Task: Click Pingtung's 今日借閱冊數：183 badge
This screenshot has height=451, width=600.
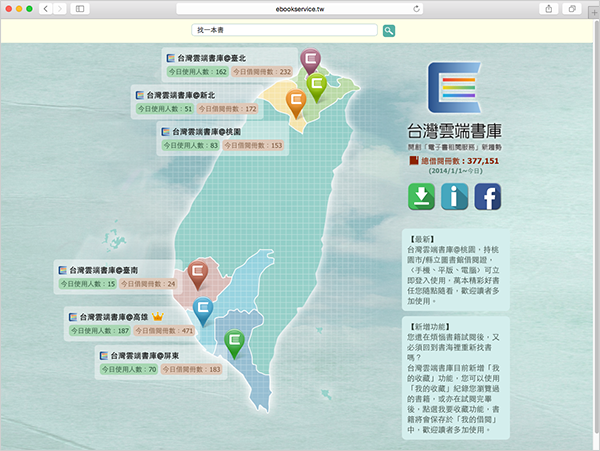Action: 191,369
